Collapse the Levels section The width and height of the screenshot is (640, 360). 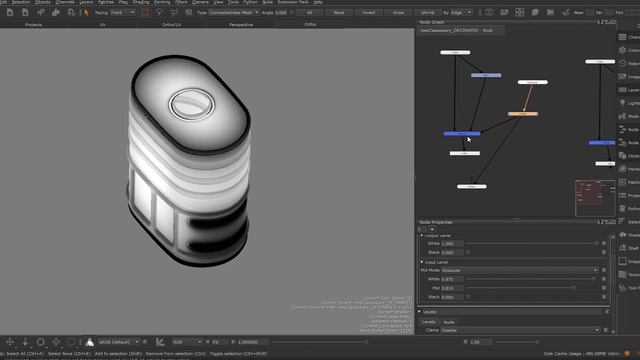tap(420, 312)
